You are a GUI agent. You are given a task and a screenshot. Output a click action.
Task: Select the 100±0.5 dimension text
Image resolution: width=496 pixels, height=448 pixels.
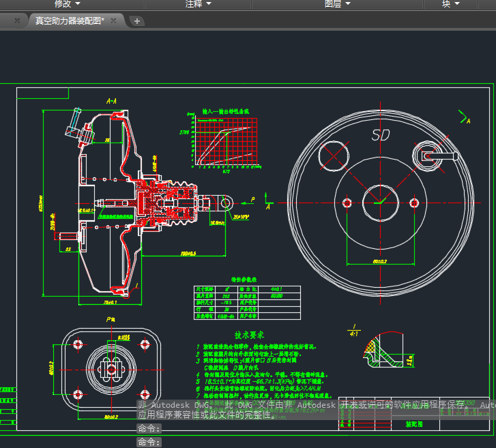click(x=188, y=253)
